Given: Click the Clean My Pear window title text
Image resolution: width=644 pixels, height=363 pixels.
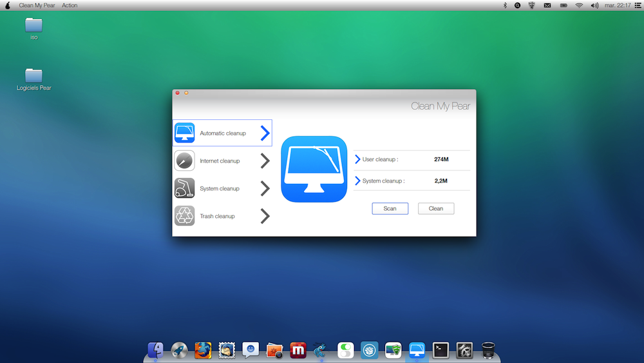Looking at the screenshot, I should (440, 106).
